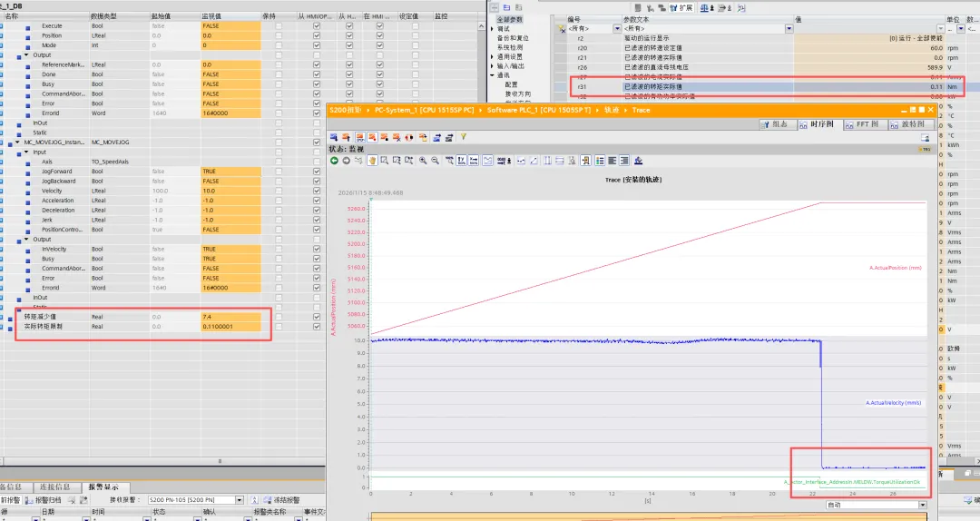Select 全部参数 in parameter tree

509,18
